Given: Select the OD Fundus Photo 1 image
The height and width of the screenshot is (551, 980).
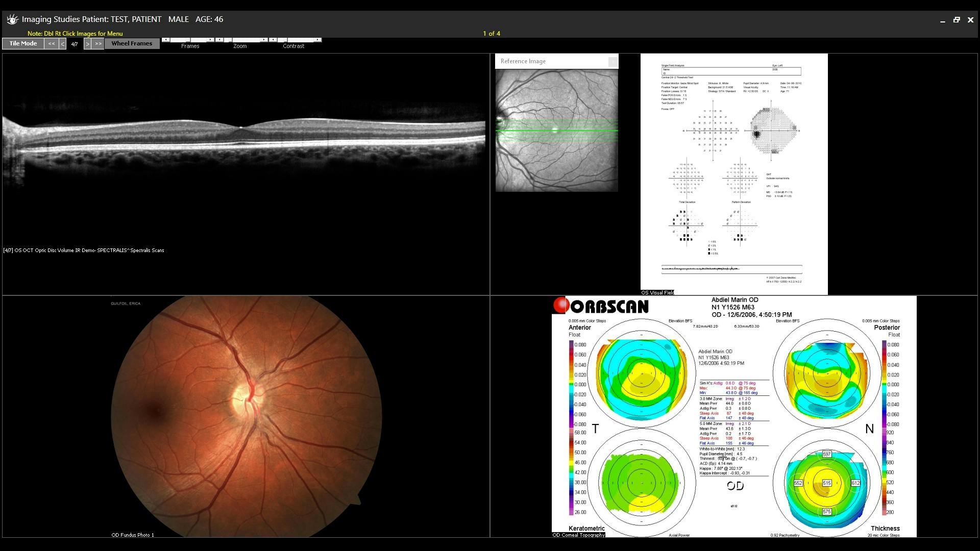Looking at the screenshot, I should [245, 413].
